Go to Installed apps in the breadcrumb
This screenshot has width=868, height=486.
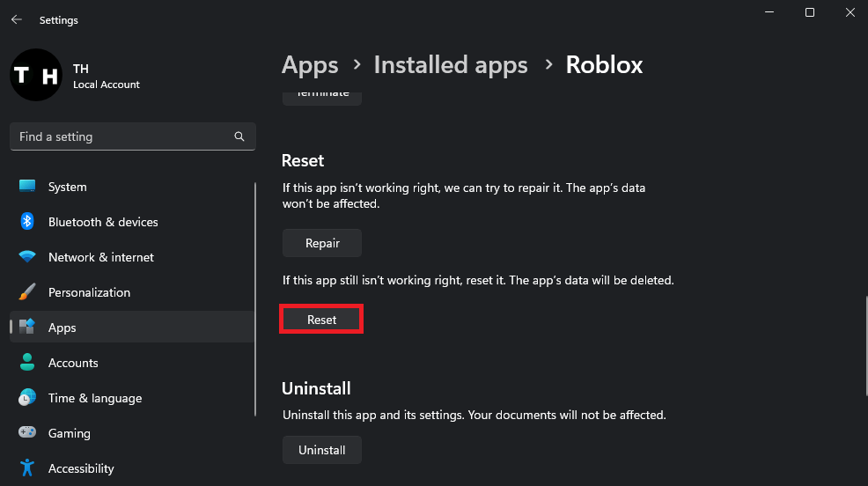tap(451, 65)
